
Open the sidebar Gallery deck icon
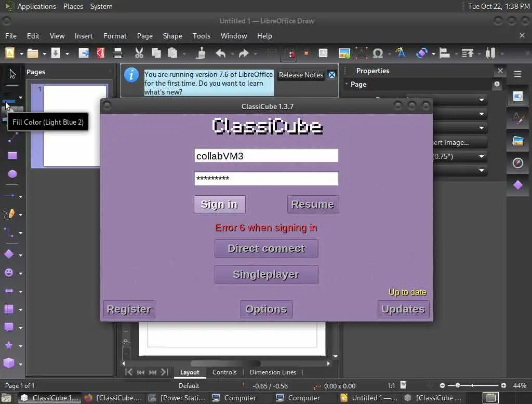[x=518, y=140]
